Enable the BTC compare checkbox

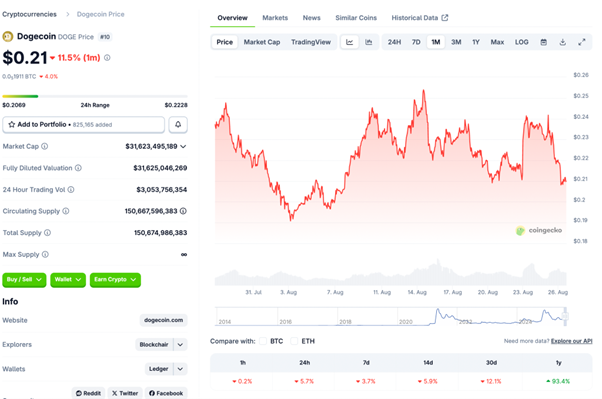pos(263,341)
